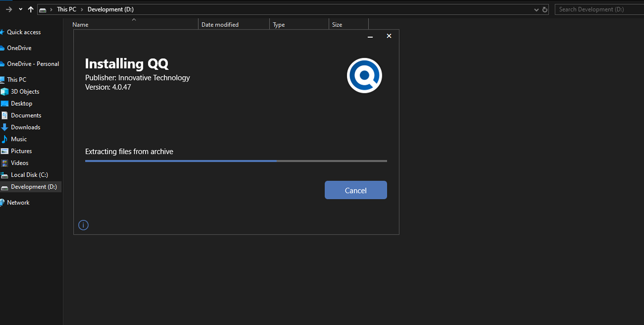Open Videos folder in sidebar

point(20,163)
